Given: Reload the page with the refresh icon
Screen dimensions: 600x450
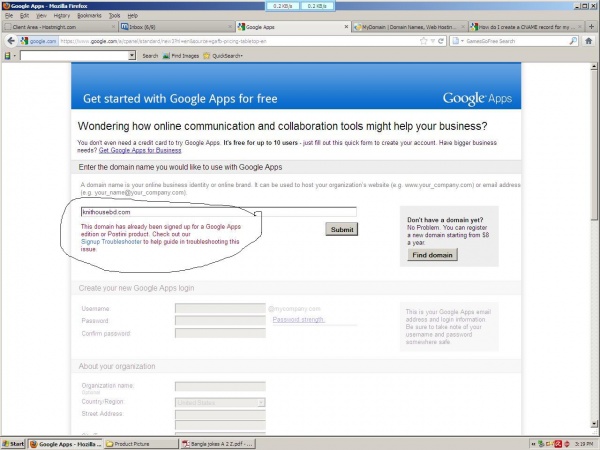Looking at the screenshot, I should pos(441,41).
